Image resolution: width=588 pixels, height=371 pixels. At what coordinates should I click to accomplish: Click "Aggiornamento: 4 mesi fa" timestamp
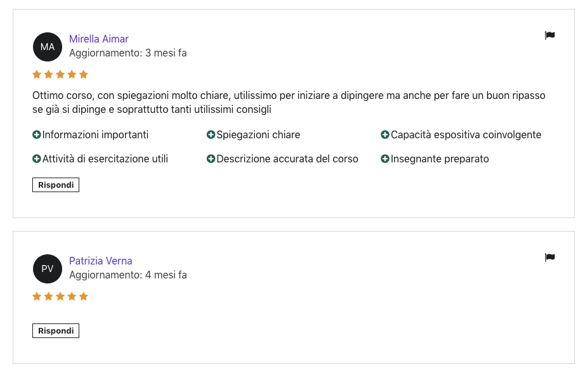point(128,275)
